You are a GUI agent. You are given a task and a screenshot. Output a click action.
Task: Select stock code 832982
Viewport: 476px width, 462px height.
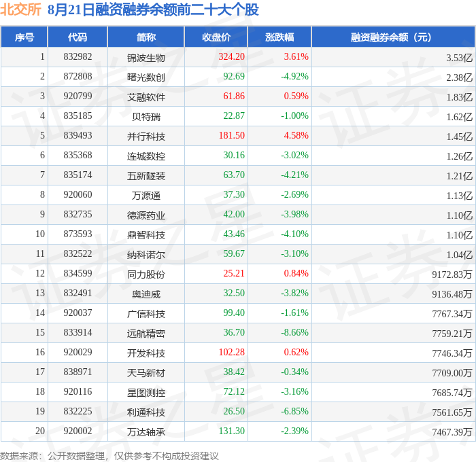coord(78,56)
